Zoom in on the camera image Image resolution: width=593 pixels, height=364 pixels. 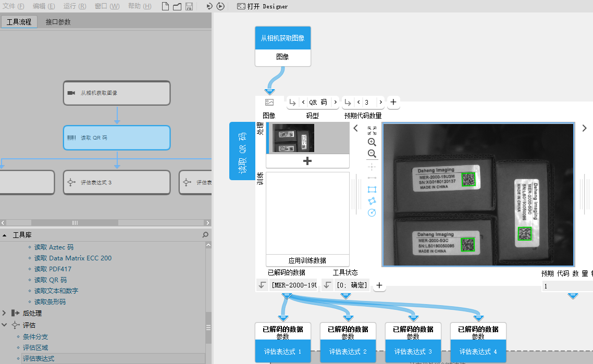point(372,142)
